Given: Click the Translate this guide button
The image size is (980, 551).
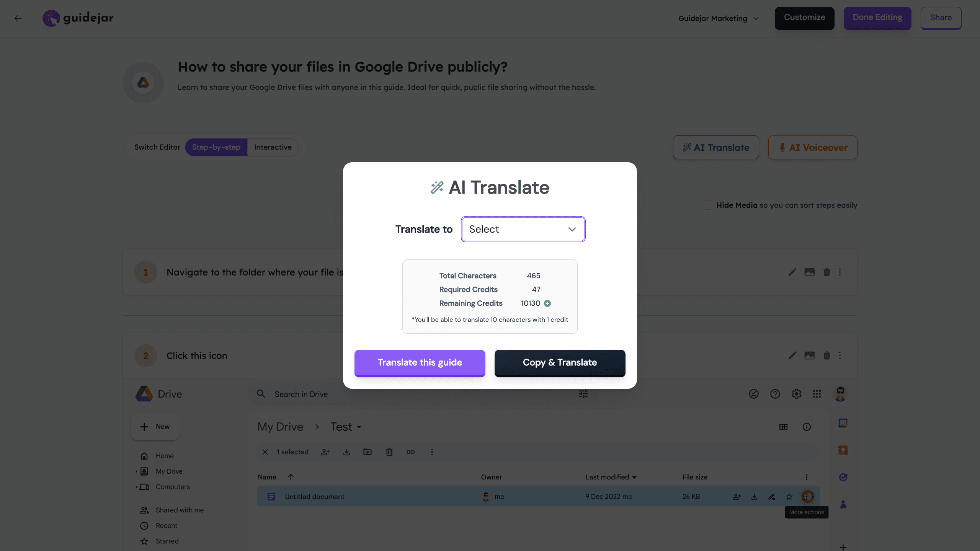Looking at the screenshot, I should (x=420, y=363).
